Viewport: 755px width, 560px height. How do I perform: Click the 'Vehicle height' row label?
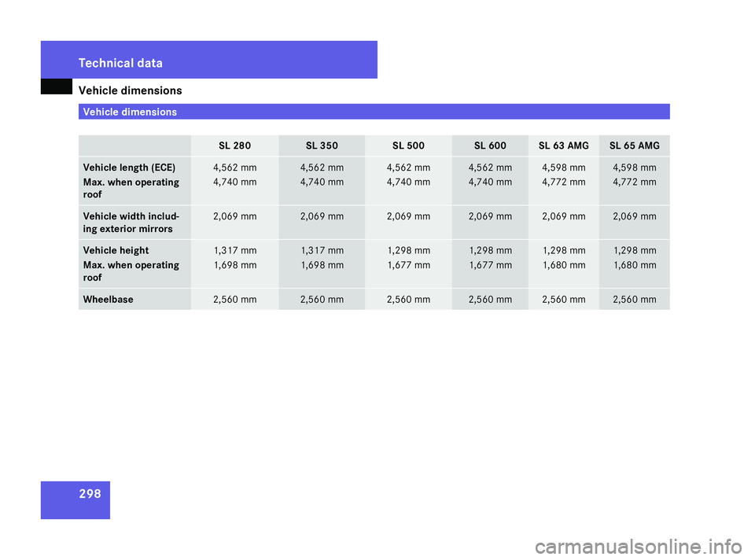pos(116,250)
